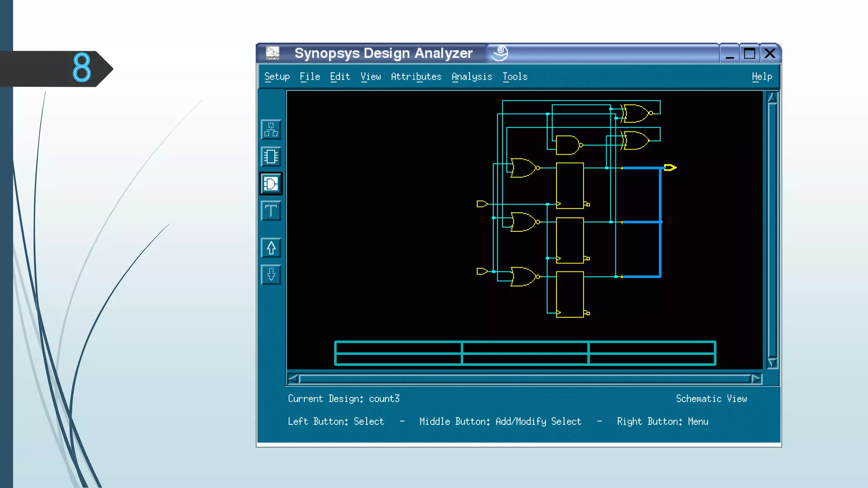Viewport: 868px width, 488px height.
Task: Click the move up hierarchy arrow icon
Action: tap(271, 248)
